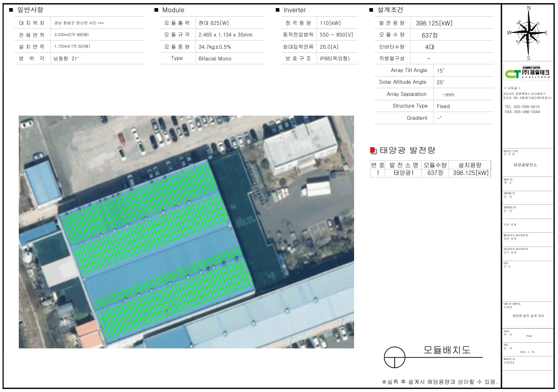Image resolution: width=558 pixels, height=392 pixels.
Task: Click the circle drawing marker beside 모듈배치도
Action: tap(394, 357)
